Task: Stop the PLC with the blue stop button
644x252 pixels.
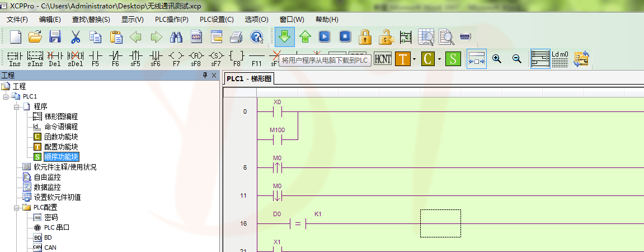Action: click(345, 37)
